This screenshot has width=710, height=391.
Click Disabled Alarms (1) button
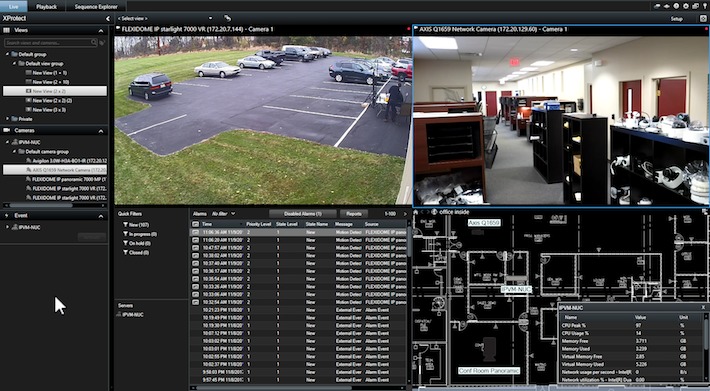(x=303, y=214)
